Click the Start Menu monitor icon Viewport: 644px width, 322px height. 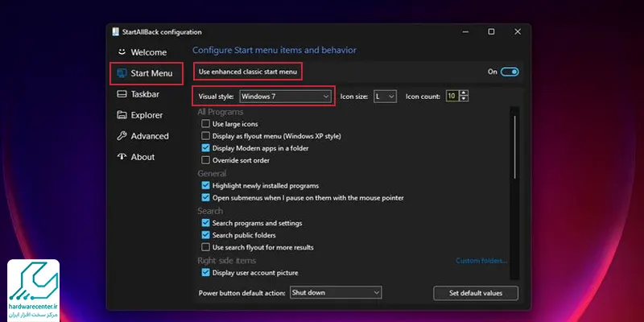click(x=122, y=73)
